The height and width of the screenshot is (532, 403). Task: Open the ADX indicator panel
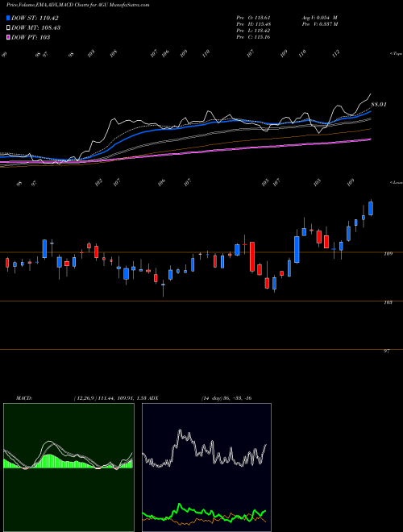(x=206, y=468)
